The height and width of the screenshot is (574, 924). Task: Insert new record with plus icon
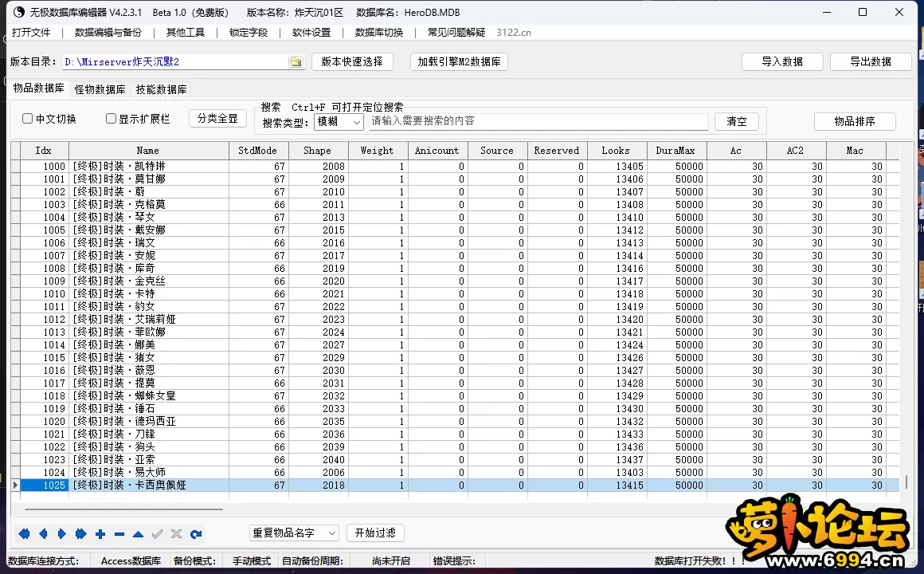click(x=100, y=534)
